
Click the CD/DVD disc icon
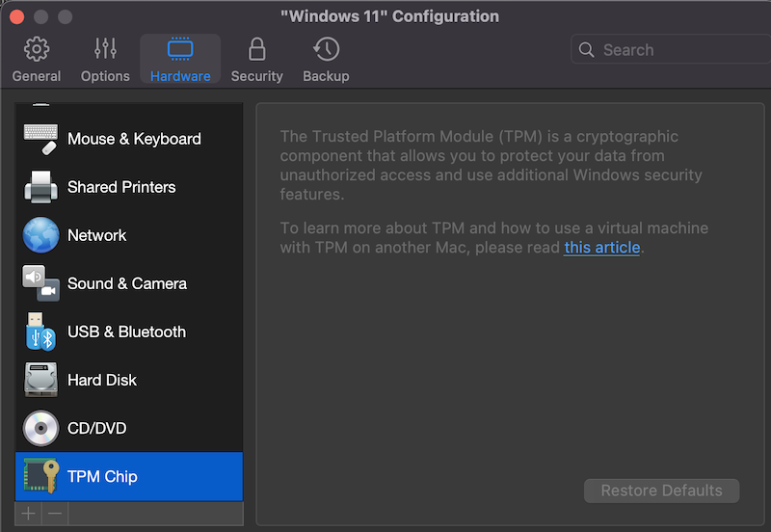40,428
